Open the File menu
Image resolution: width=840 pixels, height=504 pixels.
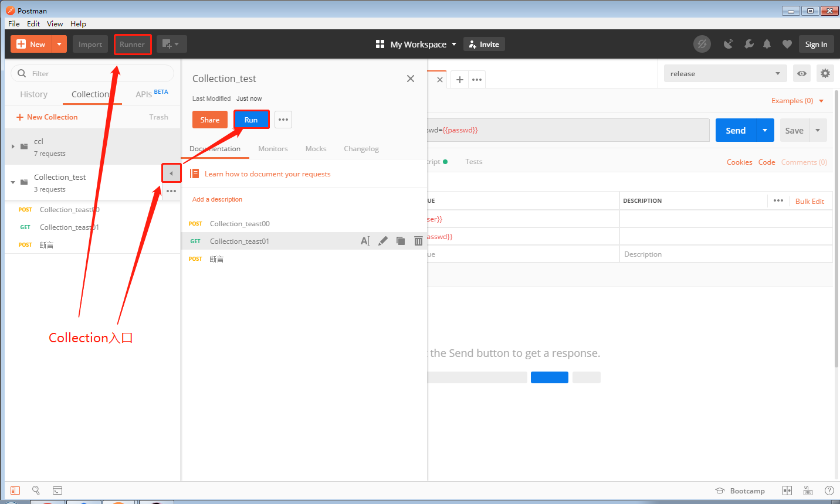tap(14, 23)
